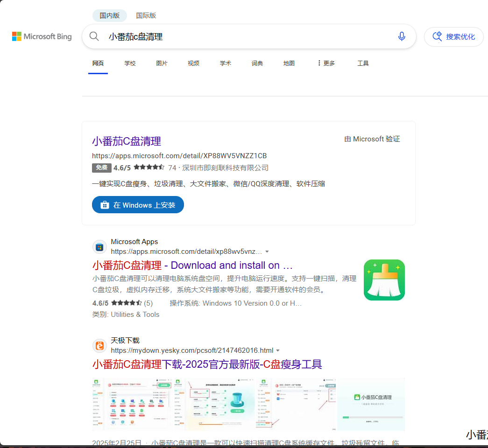The image size is (488, 448).
Task: Expand dropdown arrow beside mydown.yesky.com URL
Action: click(278, 350)
